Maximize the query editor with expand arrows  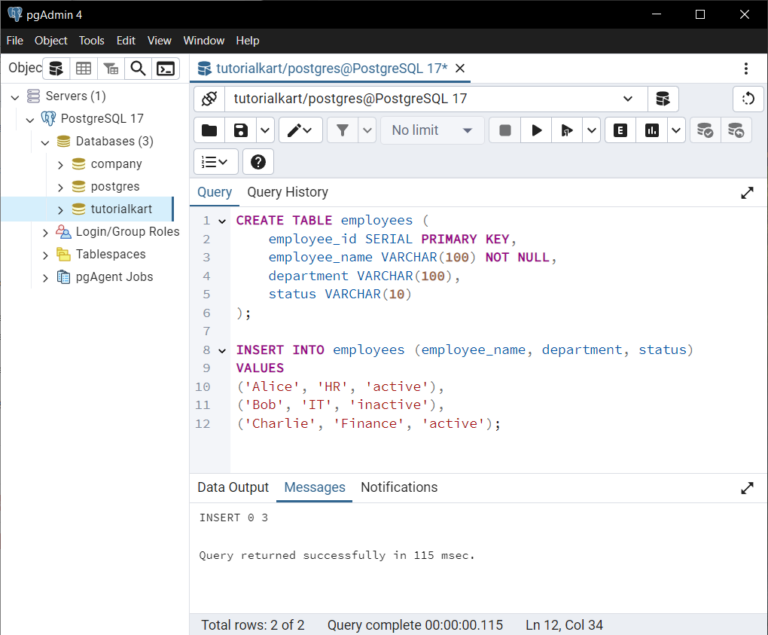(747, 193)
